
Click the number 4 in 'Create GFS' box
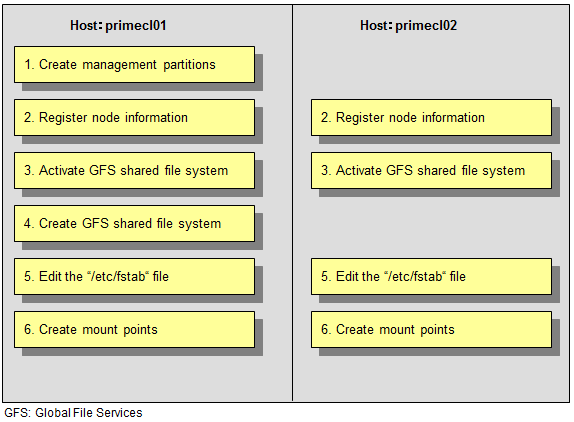tap(28, 223)
